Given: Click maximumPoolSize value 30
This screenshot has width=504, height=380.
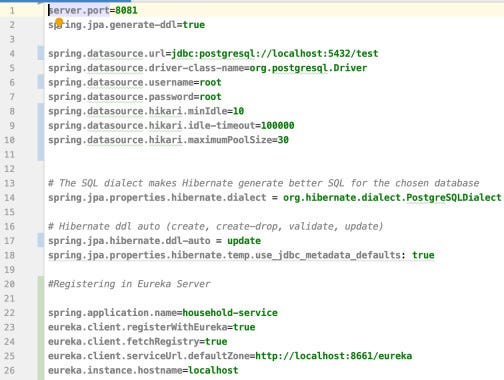Looking at the screenshot, I should coord(283,140).
